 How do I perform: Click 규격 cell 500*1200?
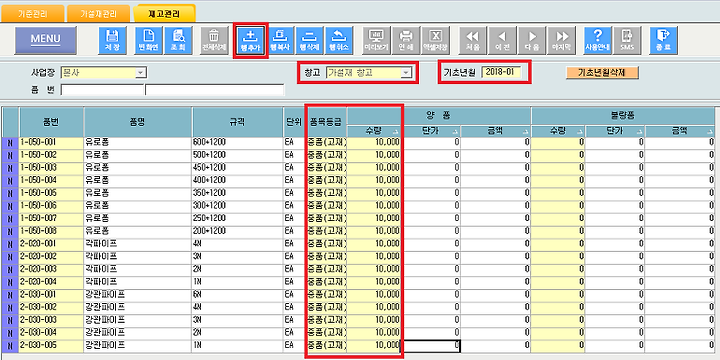click(237, 155)
